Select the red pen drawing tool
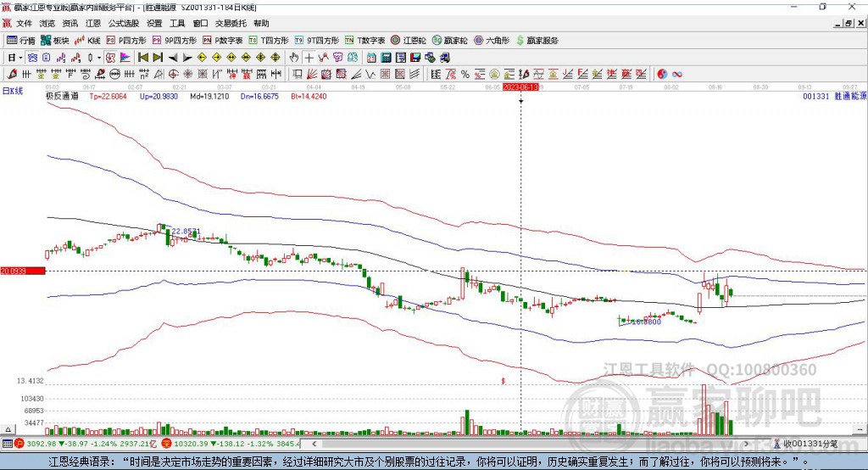The image size is (868, 470). (x=12, y=75)
